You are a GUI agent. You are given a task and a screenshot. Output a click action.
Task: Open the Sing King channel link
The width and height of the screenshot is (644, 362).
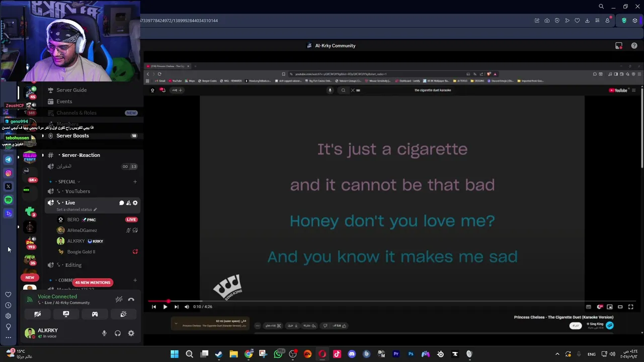pyautogui.click(x=596, y=324)
